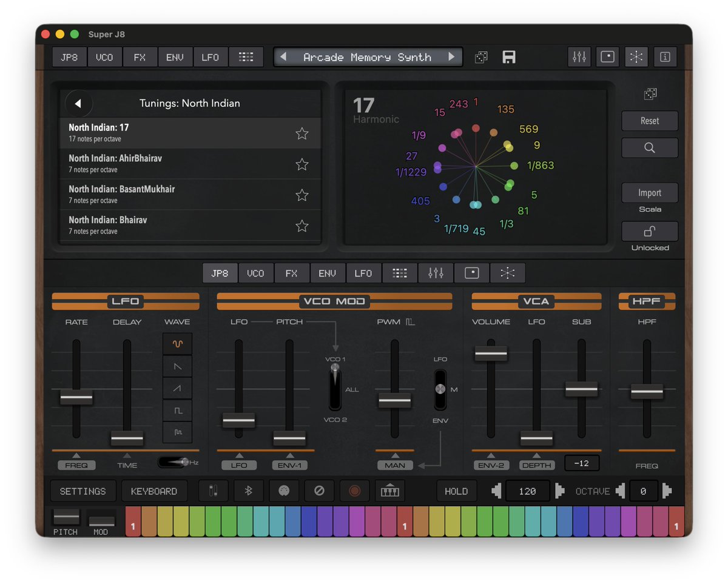Select the North Indian: AhirBhairav tuning row

pos(190,164)
